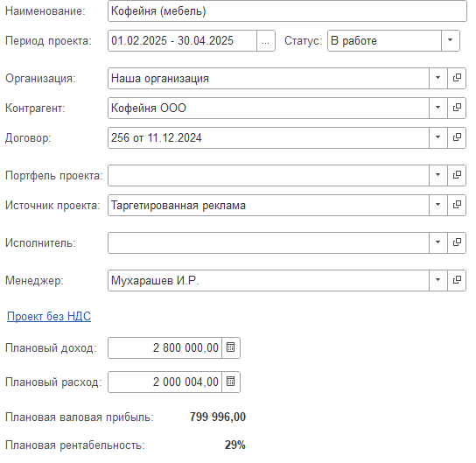Open period picker with ellipsis button

(266, 40)
